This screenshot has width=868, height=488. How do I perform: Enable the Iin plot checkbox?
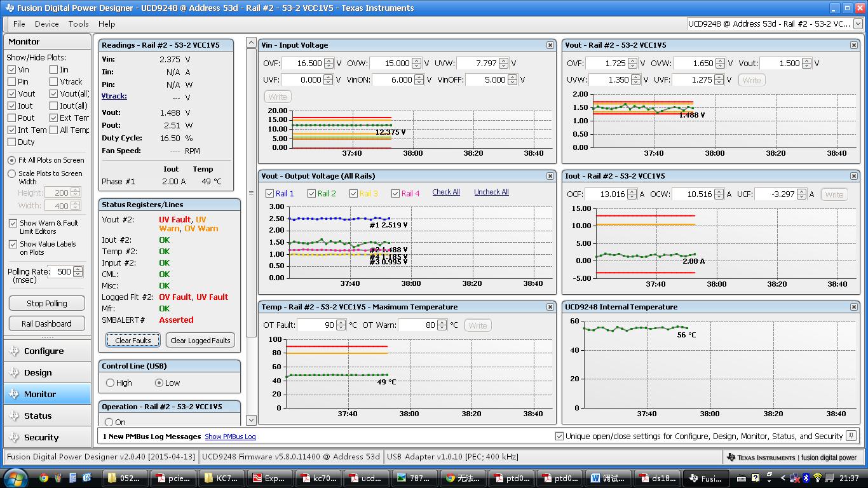coord(53,69)
